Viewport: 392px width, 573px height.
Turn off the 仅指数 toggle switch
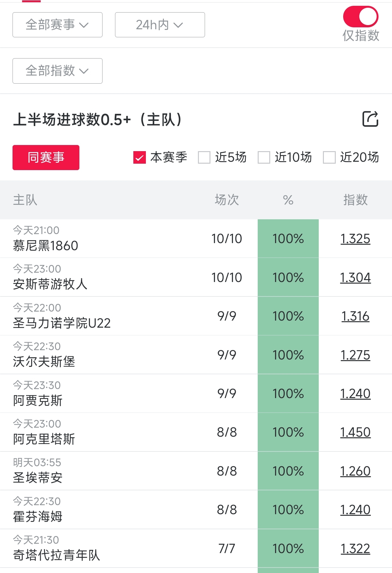point(361,17)
